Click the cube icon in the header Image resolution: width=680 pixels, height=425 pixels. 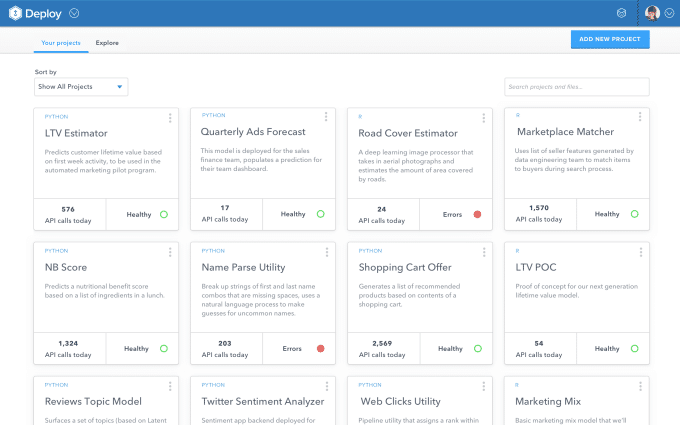[621, 13]
